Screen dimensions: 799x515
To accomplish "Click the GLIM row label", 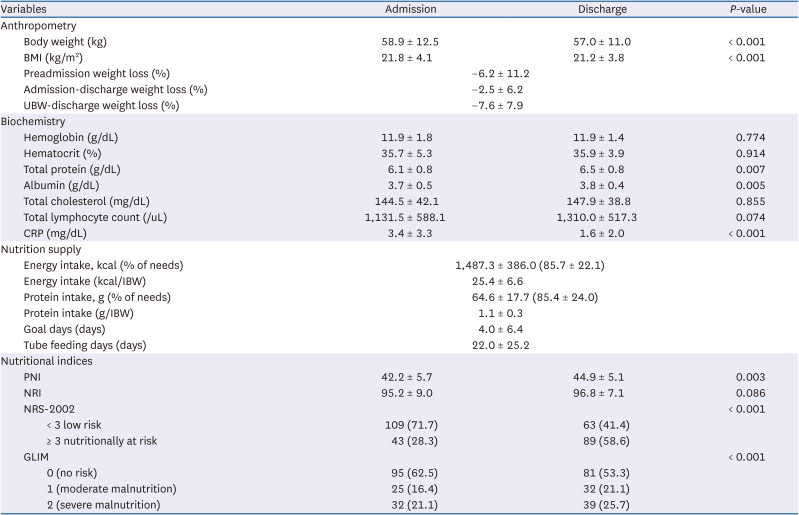I will [x=37, y=457].
